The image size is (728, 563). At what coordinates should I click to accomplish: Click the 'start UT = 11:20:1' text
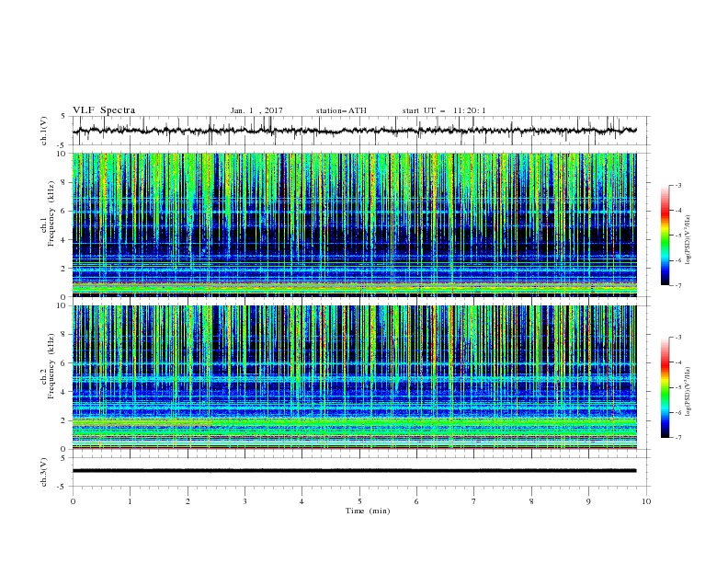(x=444, y=110)
